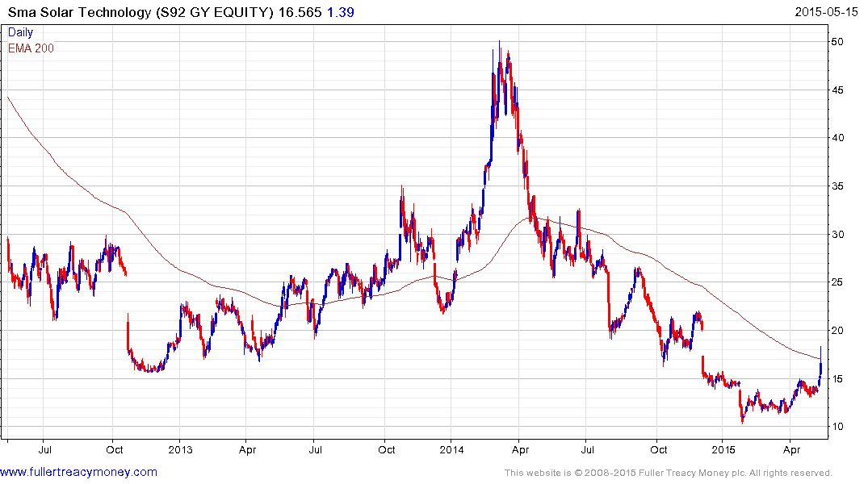Click the 35 price axis label

pos(837,186)
